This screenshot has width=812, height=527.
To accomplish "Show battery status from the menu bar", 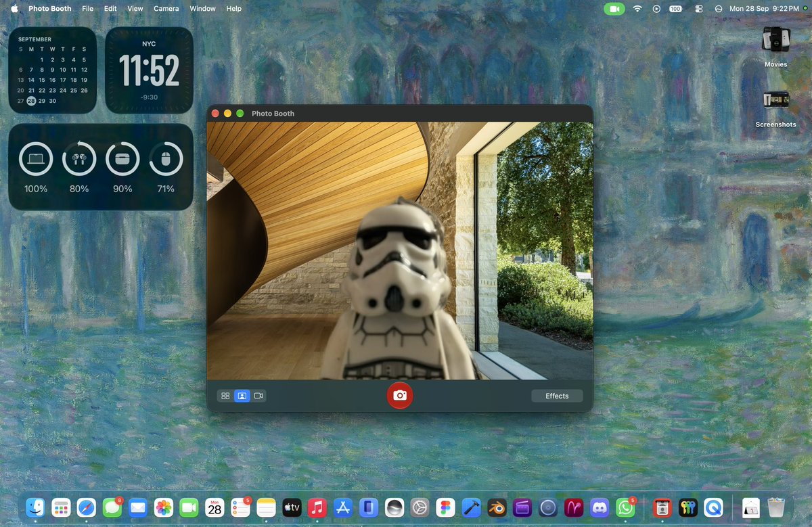I will point(675,9).
